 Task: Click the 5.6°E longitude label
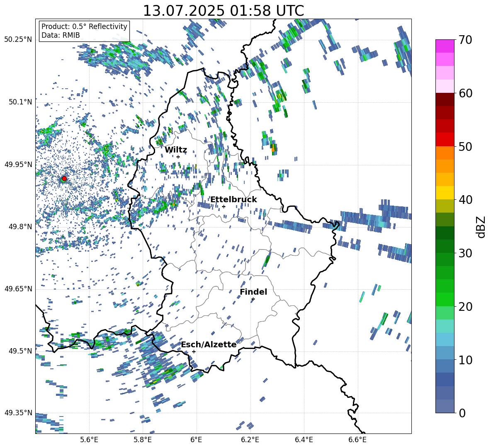(89, 440)
